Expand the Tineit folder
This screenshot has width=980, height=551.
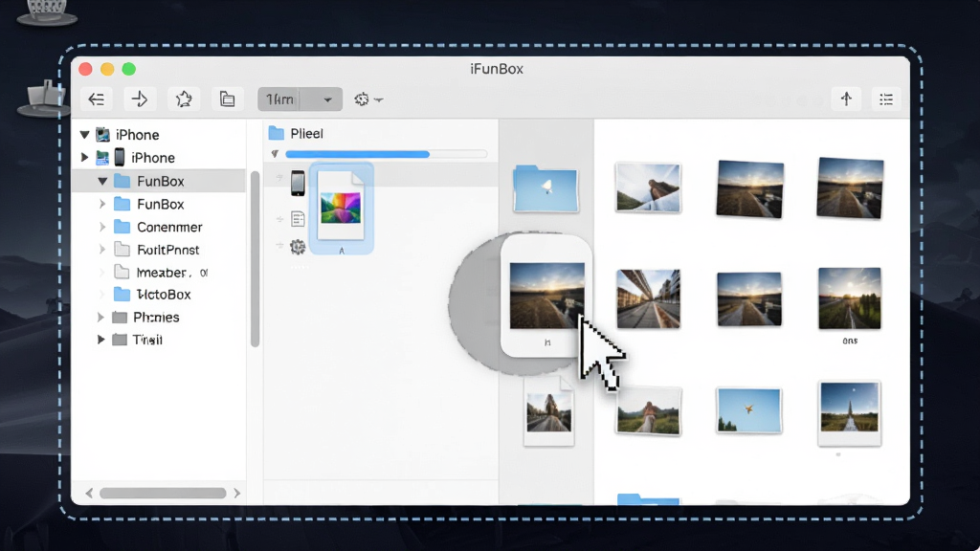tap(100, 340)
